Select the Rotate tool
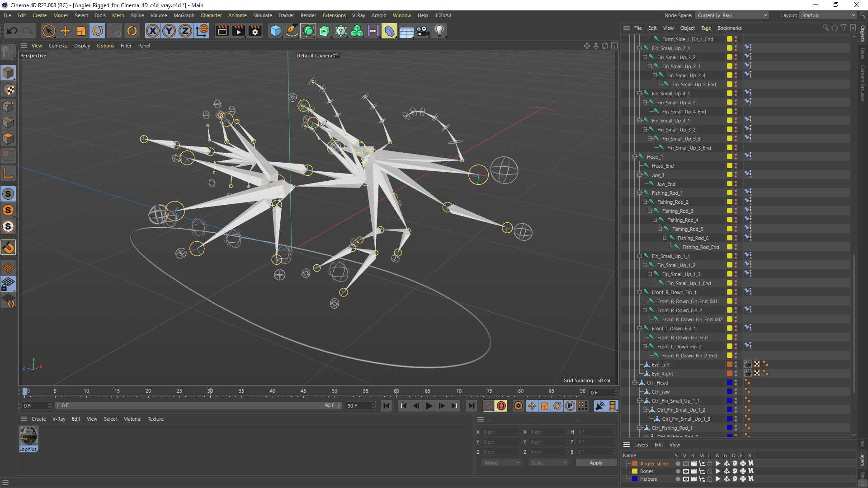This screenshot has width=868, height=488. click(x=98, y=31)
